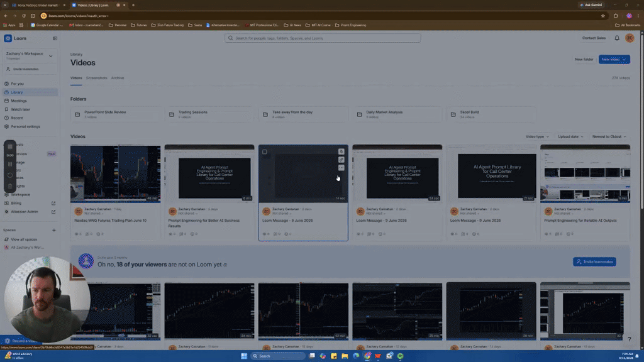Open Meetings in the sidebar
The height and width of the screenshot is (362, 644).
coord(30,101)
